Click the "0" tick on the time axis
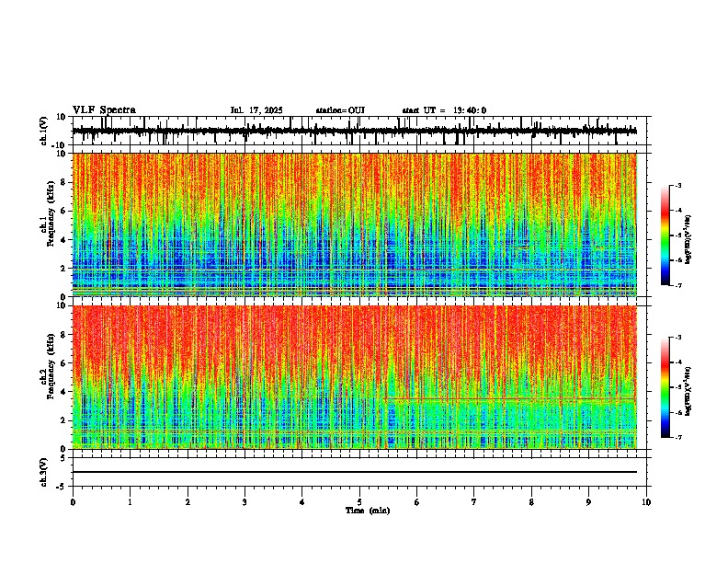 (x=73, y=502)
